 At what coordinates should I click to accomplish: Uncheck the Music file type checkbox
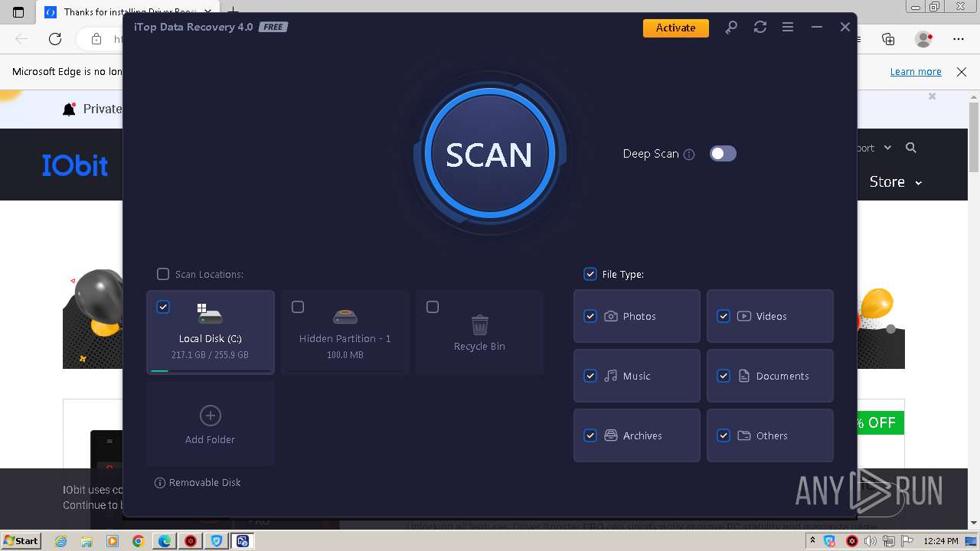click(590, 376)
